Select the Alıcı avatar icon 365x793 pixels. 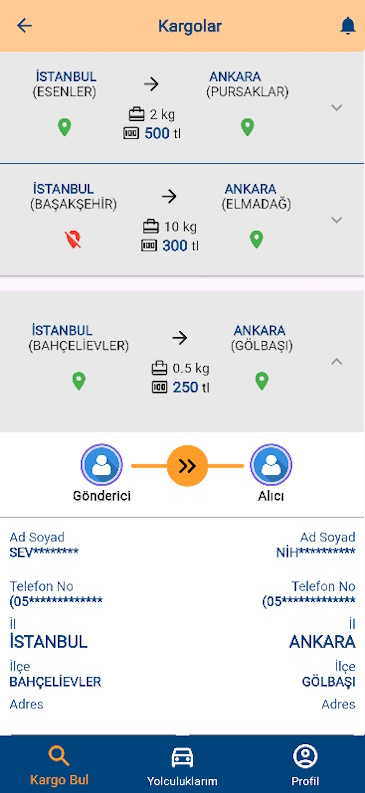tap(271, 465)
